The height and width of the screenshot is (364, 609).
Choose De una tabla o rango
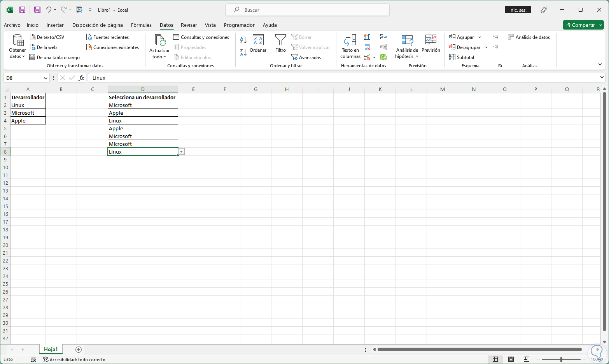click(x=54, y=58)
